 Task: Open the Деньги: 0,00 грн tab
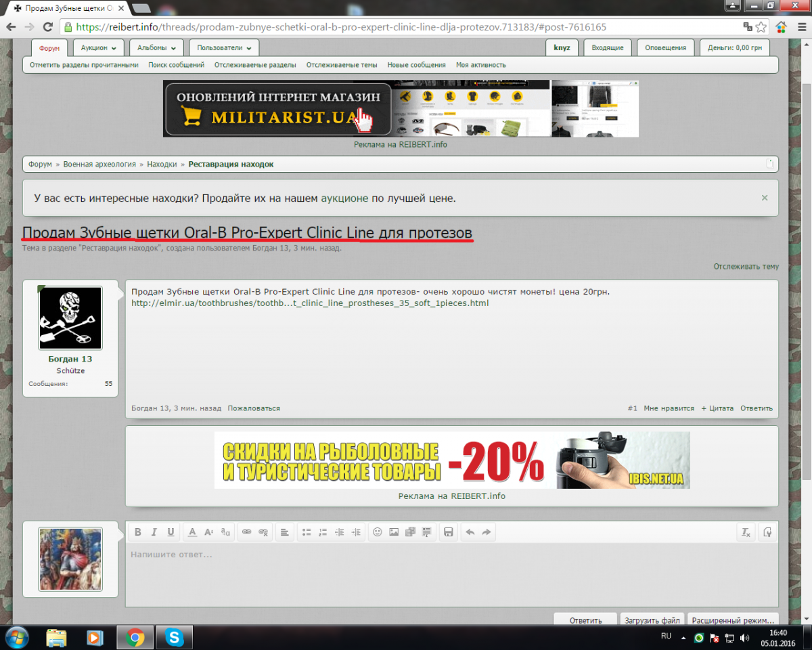pos(735,47)
